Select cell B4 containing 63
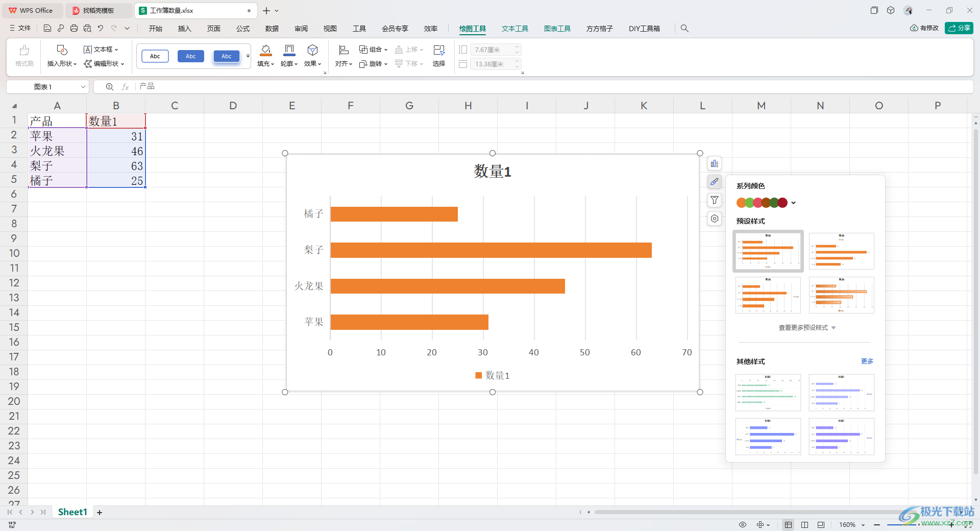This screenshot has width=980, height=531. pyautogui.click(x=116, y=165)
